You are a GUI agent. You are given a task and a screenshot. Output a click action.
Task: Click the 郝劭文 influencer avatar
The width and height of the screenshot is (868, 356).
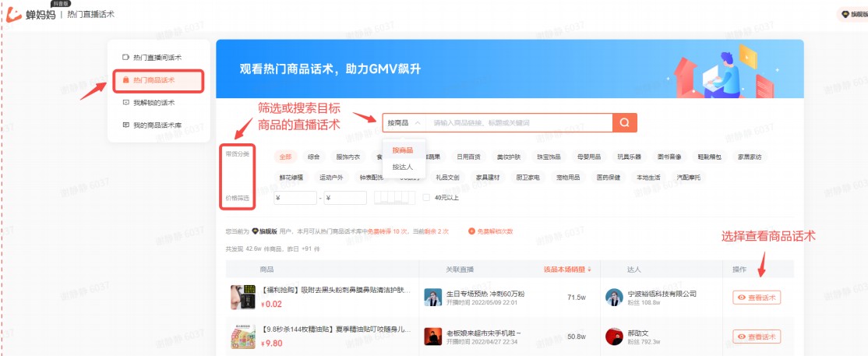coord(615,337)
